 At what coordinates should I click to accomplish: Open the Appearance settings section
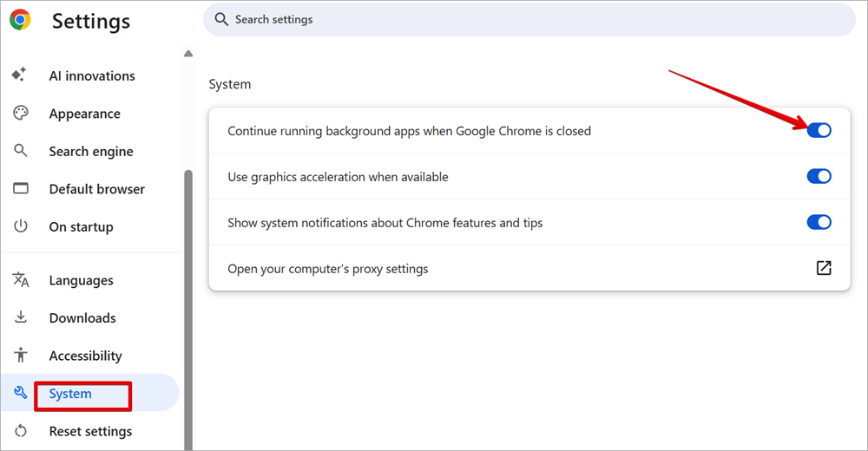[84, 114]
